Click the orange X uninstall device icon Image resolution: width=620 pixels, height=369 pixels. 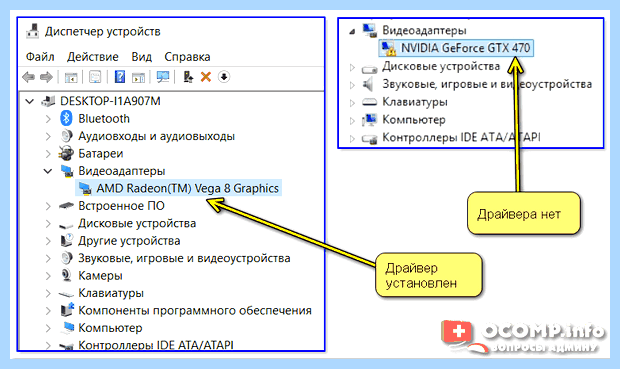tap(206, 77)
